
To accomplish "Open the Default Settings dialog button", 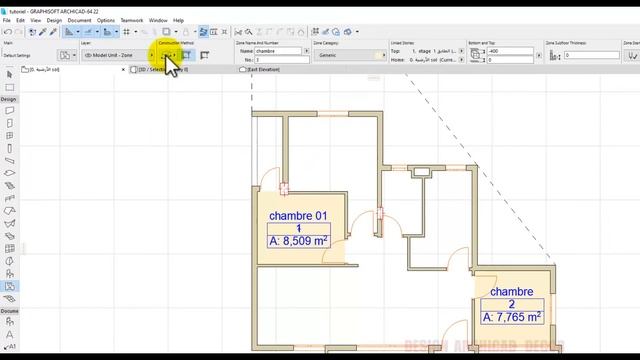I will pyautogui.click(x=65, y=55).
